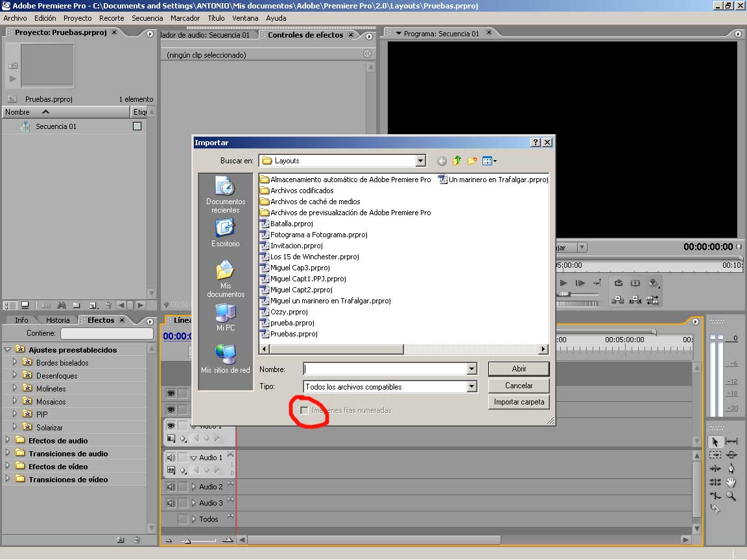
Task: Expand the Audio 2 track
Action: click(193, 487)
